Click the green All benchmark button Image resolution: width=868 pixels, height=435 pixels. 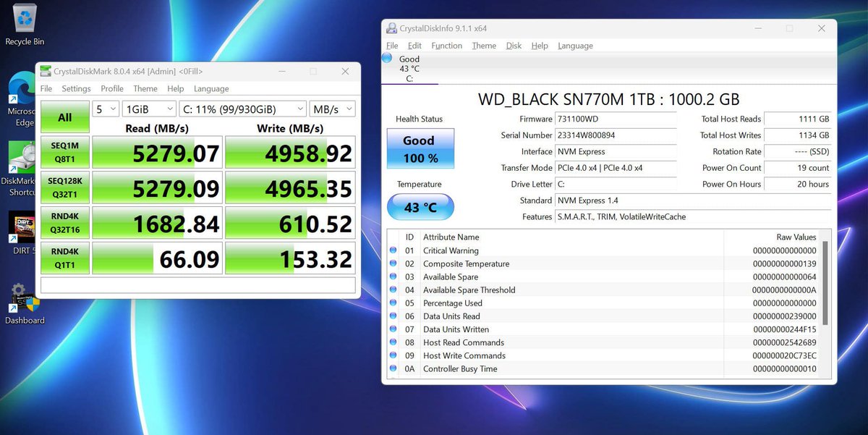click(65, 117)
